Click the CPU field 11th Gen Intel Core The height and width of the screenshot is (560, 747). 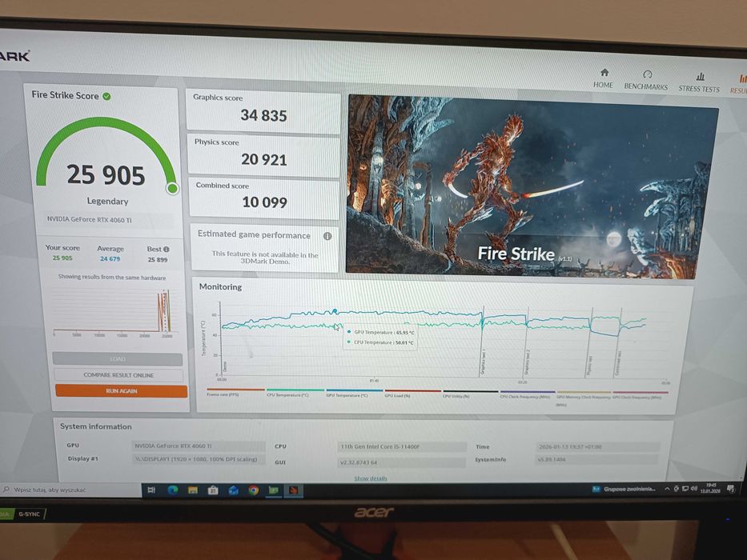(402, 446)
